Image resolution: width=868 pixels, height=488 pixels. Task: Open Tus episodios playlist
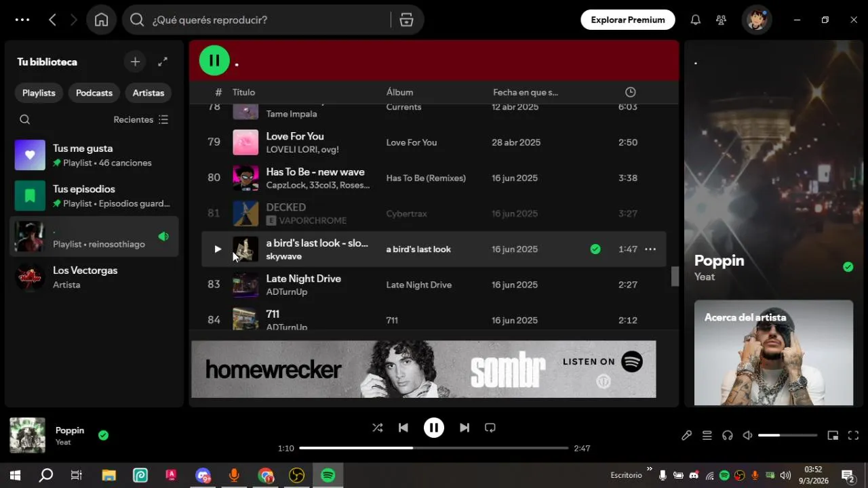coord(94,196)
